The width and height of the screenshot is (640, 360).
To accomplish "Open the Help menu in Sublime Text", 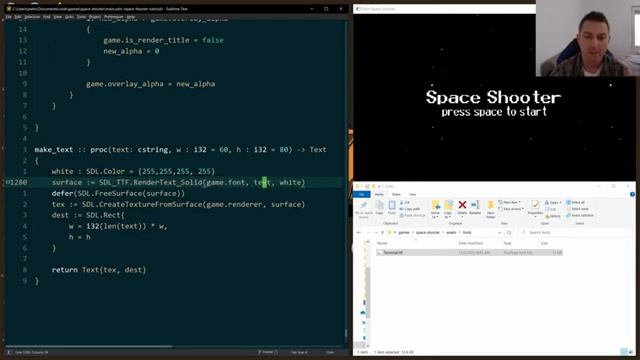I will click(x=131, y=17).
